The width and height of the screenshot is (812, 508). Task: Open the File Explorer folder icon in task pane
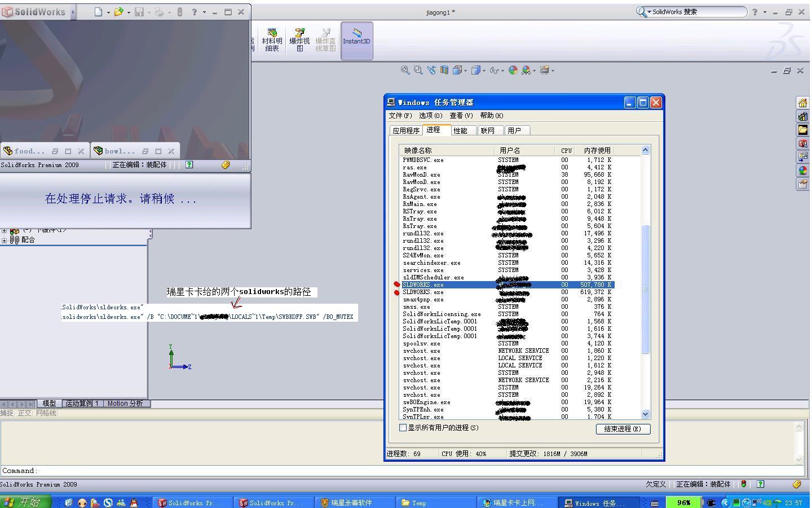[x=802, y=130]
